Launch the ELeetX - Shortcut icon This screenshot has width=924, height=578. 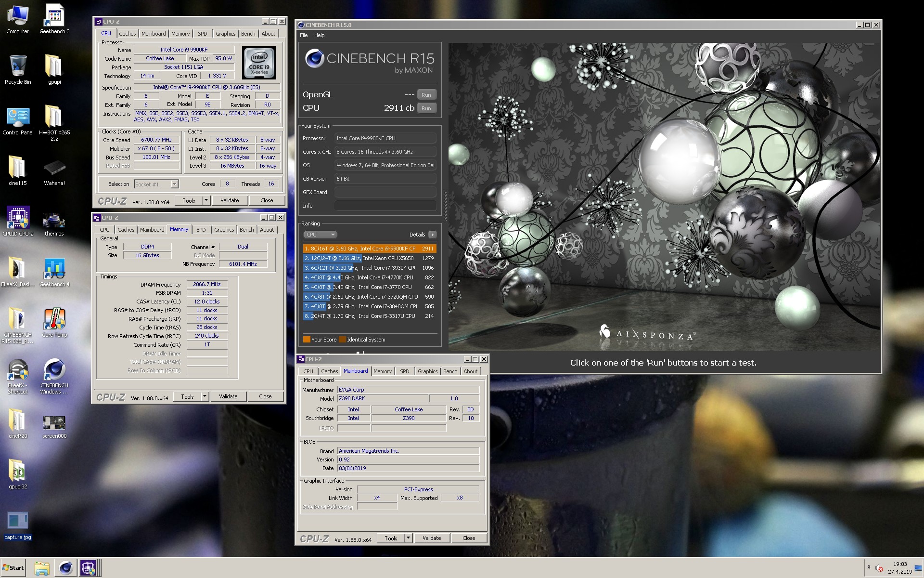pyautogui.click(x=18, y=376)
